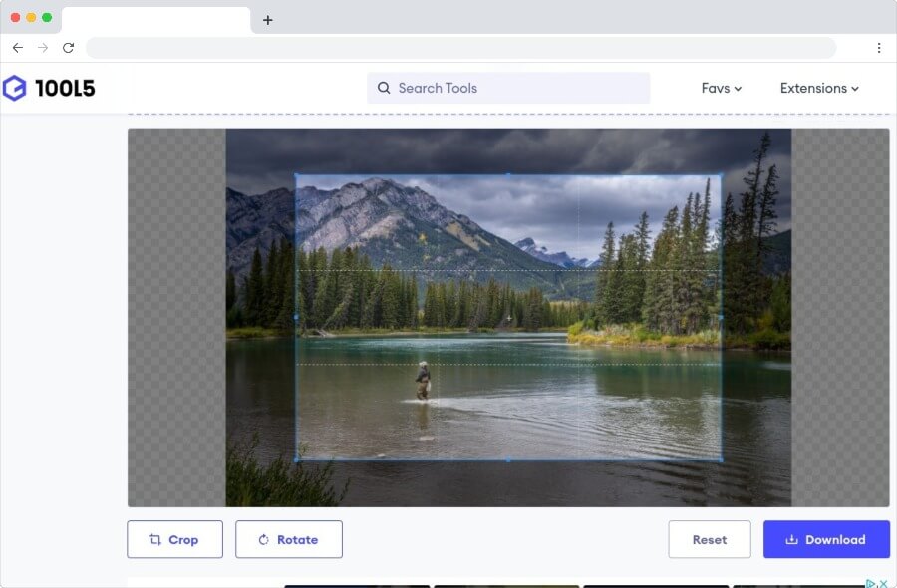897x588 pixels.
Task: Click the Download button
Action: 826,539
